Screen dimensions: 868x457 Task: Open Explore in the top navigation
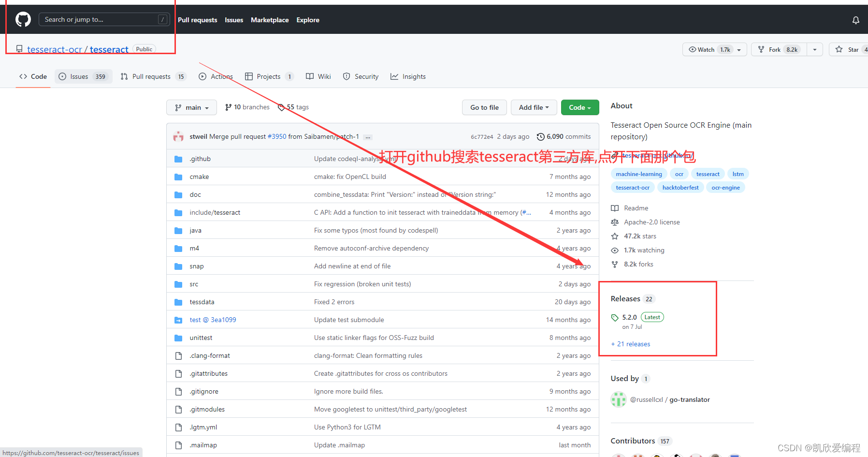click(308, 20)
